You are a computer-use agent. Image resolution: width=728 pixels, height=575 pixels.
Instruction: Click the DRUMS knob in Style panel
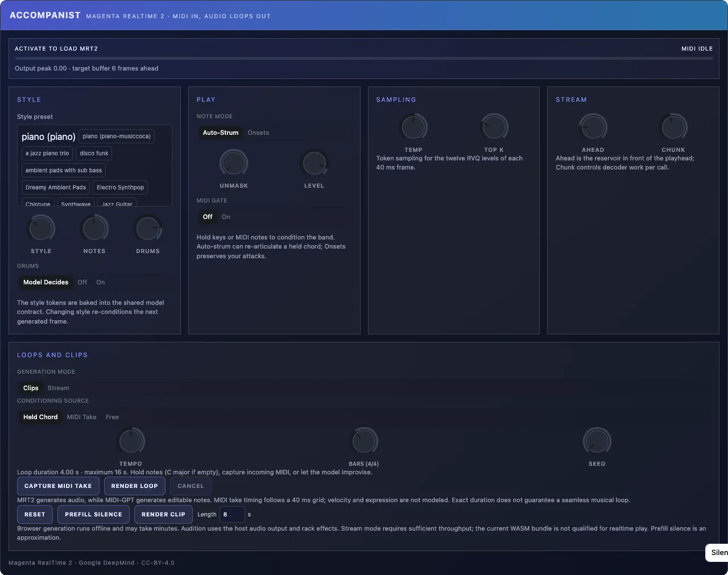148,229
